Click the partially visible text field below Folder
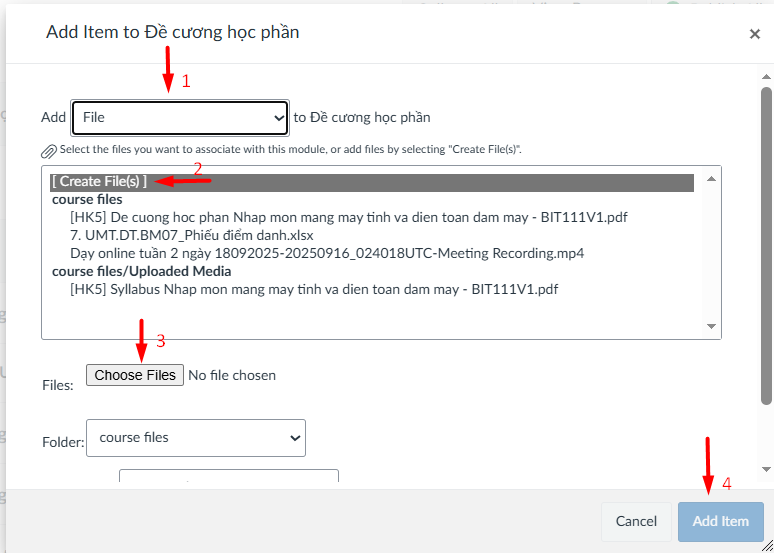 point(228,477)
